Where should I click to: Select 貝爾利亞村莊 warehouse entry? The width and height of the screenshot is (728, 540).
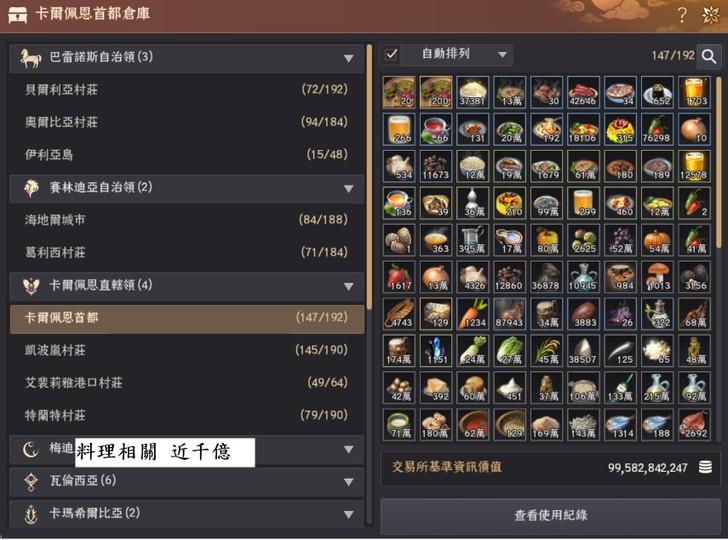[187, 90]
